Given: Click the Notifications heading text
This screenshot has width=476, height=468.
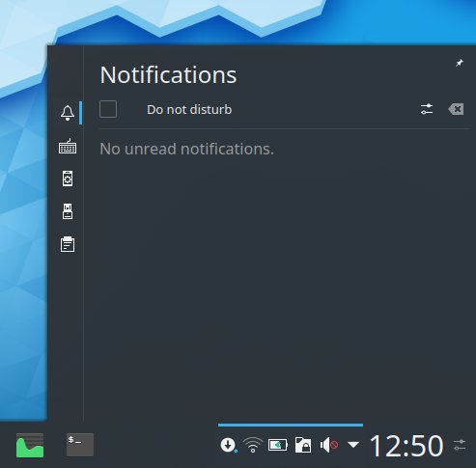Looking at the screenshot, I should point(168,75).
